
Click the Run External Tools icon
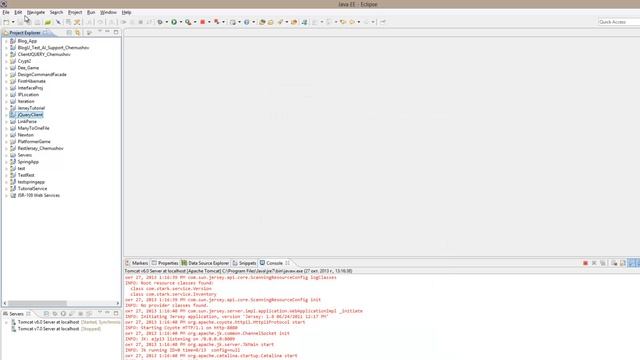(x=188, y=22)
